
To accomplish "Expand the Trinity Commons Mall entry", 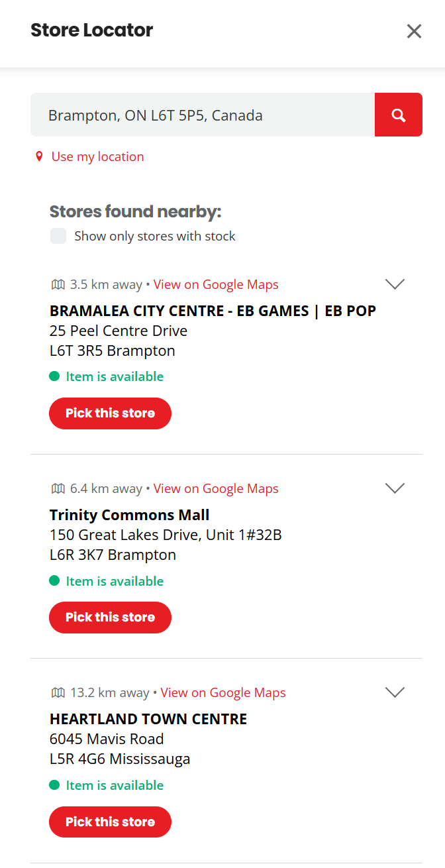I will click(395, 488).
